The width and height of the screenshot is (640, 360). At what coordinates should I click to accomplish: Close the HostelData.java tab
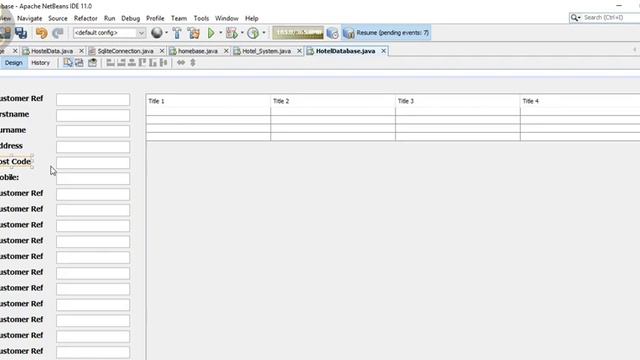point(81,51)
